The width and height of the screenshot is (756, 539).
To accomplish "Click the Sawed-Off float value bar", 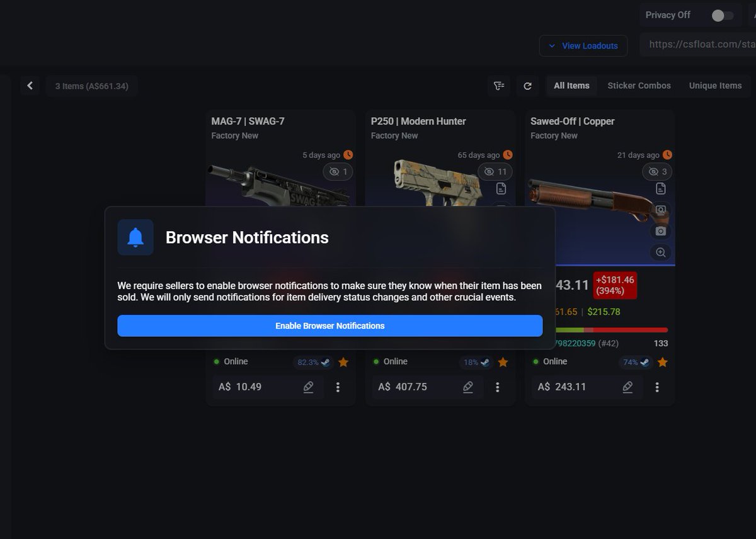I will point(611,330).
